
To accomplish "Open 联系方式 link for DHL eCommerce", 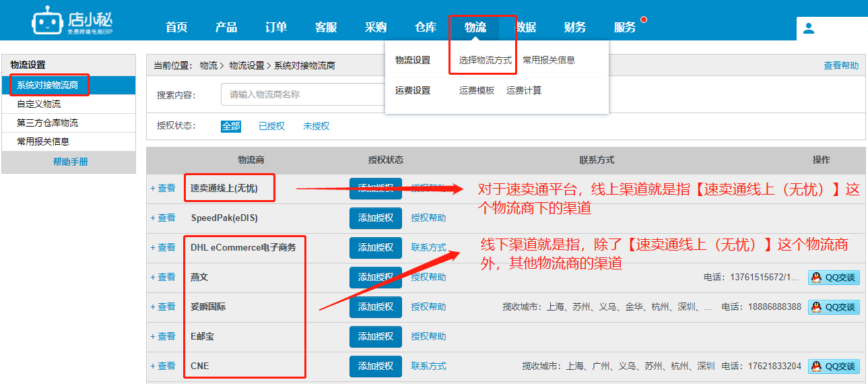I will click(428, 248).
